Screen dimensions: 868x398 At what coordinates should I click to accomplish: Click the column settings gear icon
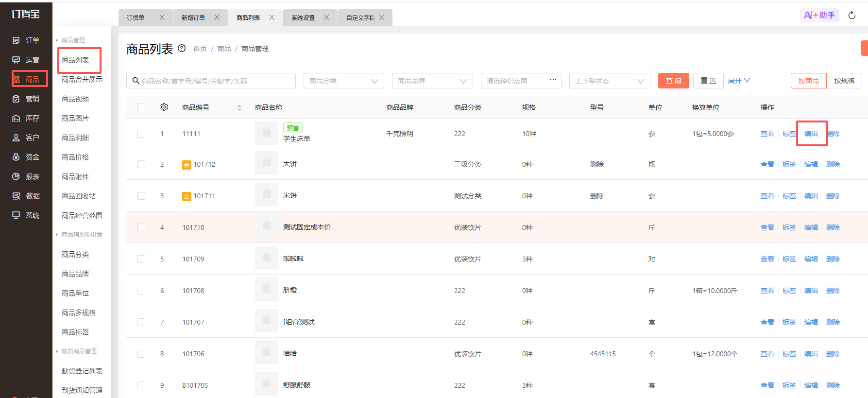tap(164, 107)
